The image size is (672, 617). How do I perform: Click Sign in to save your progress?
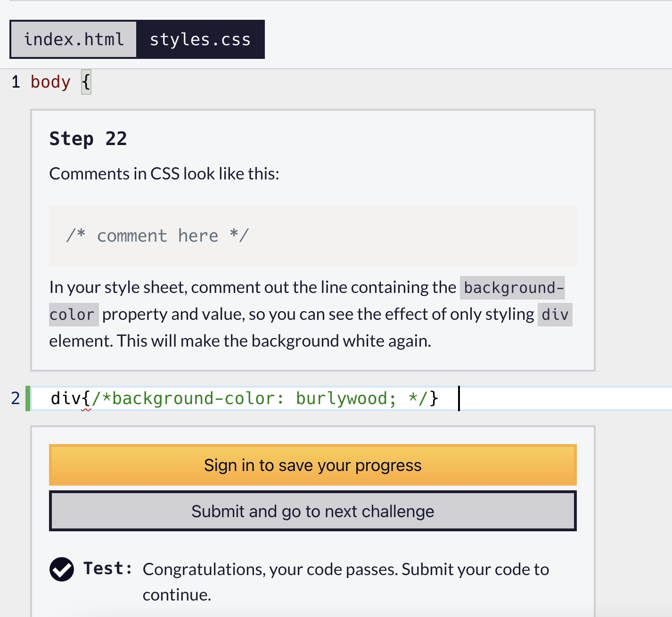pyautogui.click(x=312, y=465)
